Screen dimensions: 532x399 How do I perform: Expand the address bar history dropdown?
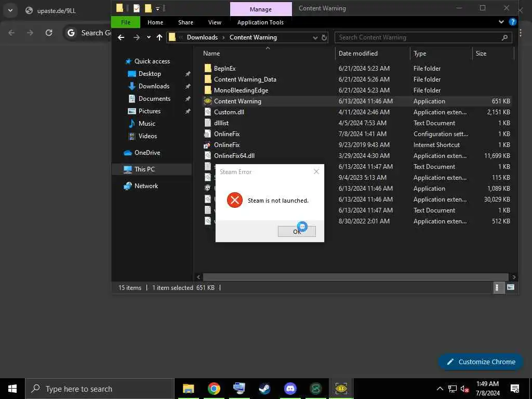click(315, 37)
